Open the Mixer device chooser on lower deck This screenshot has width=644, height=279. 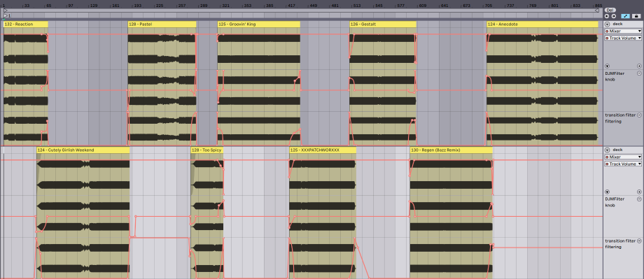coord(622,157)
